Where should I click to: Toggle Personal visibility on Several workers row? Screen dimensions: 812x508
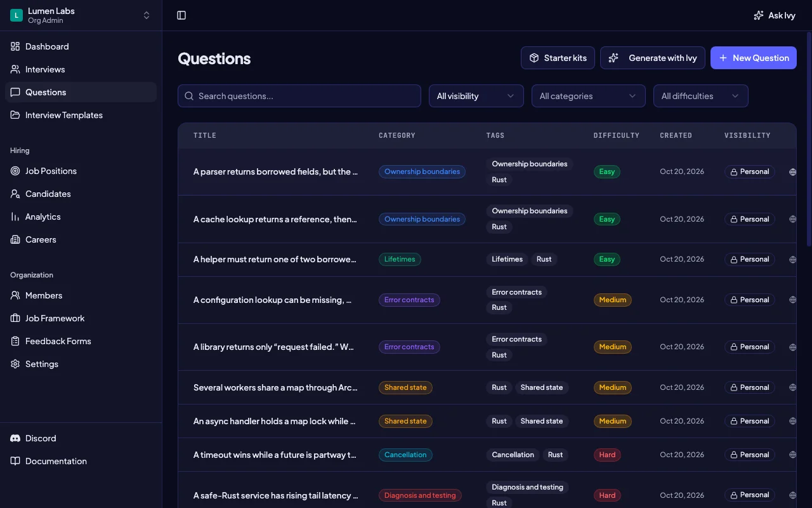pyautogui.click(x=750, y=387)
